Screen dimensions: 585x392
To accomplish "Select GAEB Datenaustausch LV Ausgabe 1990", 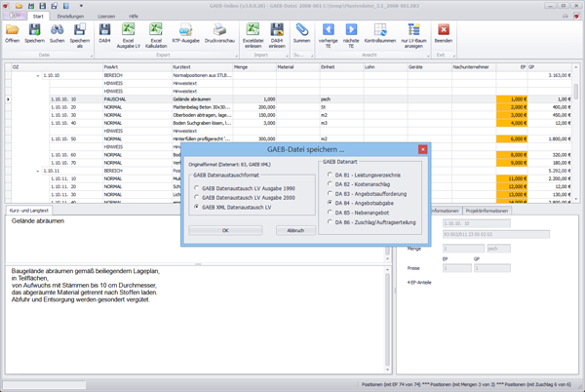I will 196,188.
